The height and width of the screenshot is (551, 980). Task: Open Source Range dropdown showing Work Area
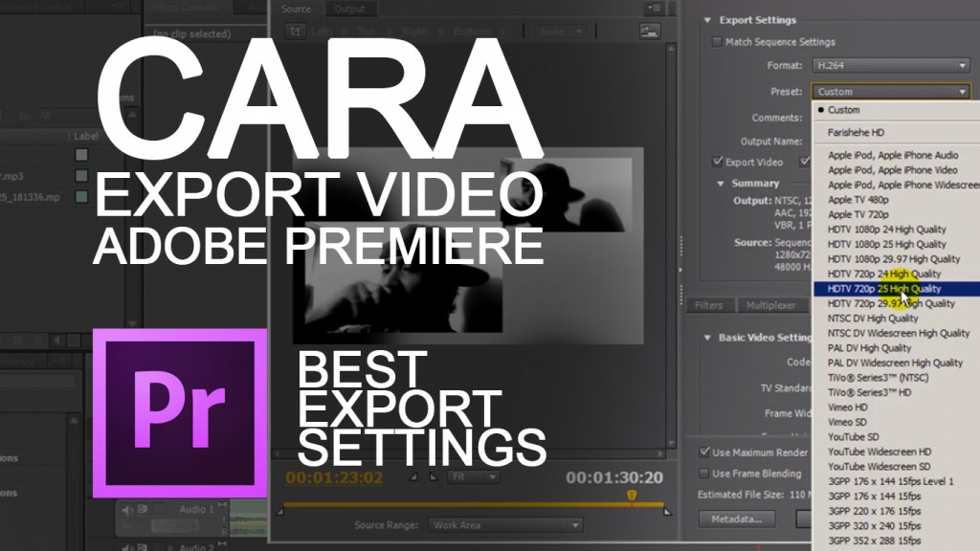(x=505, y=525)
